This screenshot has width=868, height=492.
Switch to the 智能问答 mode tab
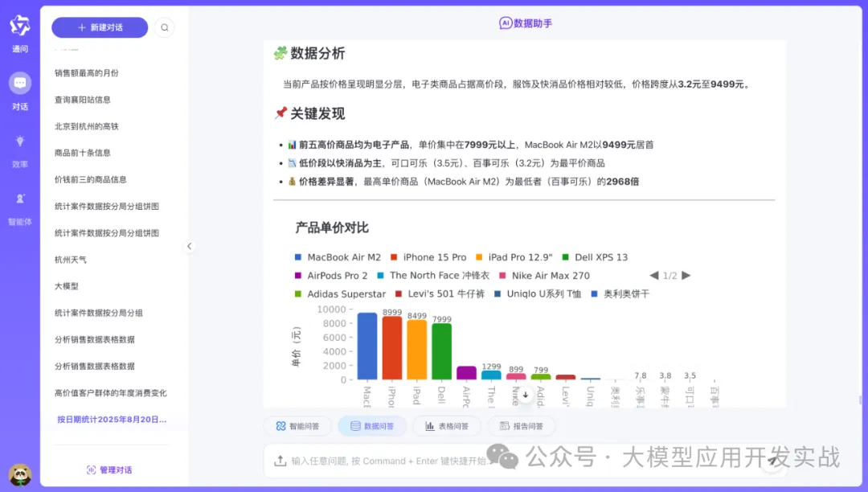[297, 426]
